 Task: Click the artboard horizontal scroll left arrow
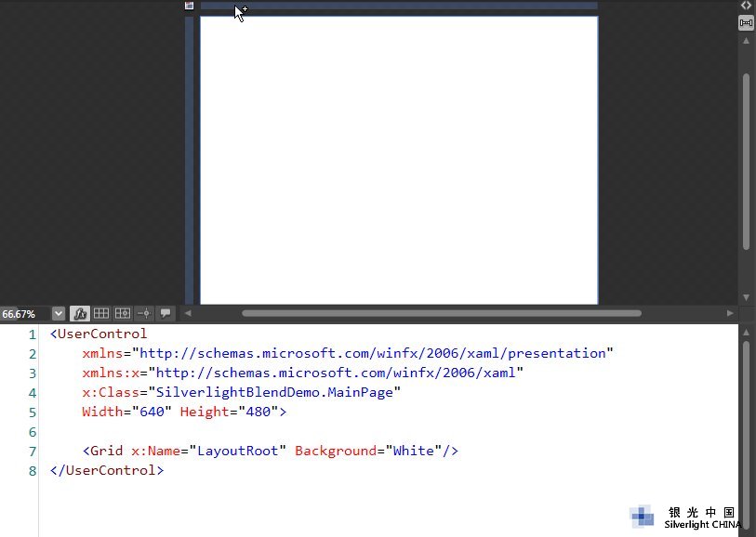click(x=188, y=313)
